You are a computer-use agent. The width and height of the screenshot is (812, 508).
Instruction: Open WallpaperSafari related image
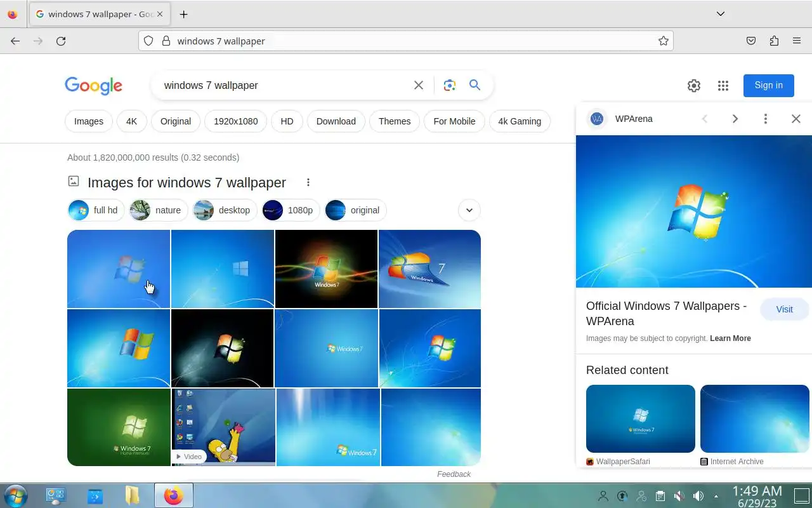click(x=641, y=418)
